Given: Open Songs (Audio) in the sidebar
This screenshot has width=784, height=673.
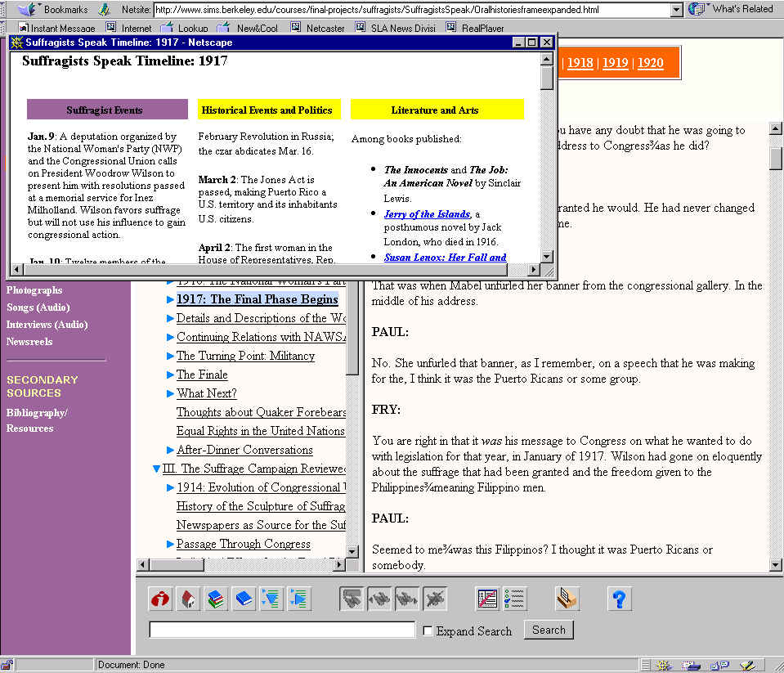Looking at the screenshot, I should click(x=38, y=307).
